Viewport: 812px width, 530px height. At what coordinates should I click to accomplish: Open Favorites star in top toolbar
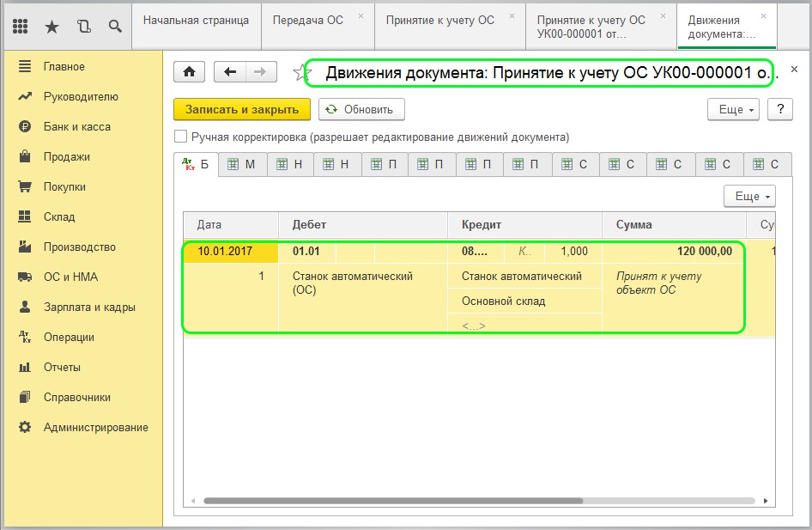point(52,27)
